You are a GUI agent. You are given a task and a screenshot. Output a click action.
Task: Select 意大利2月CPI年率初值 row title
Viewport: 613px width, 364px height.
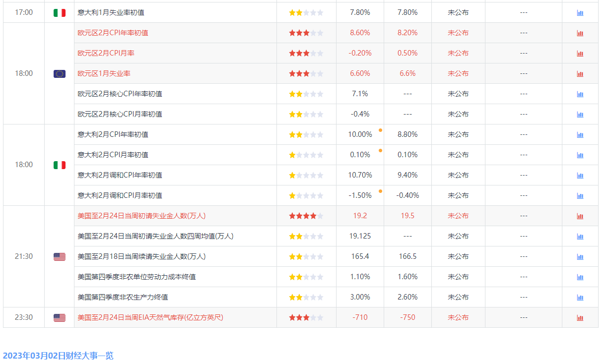click(113, 134)
